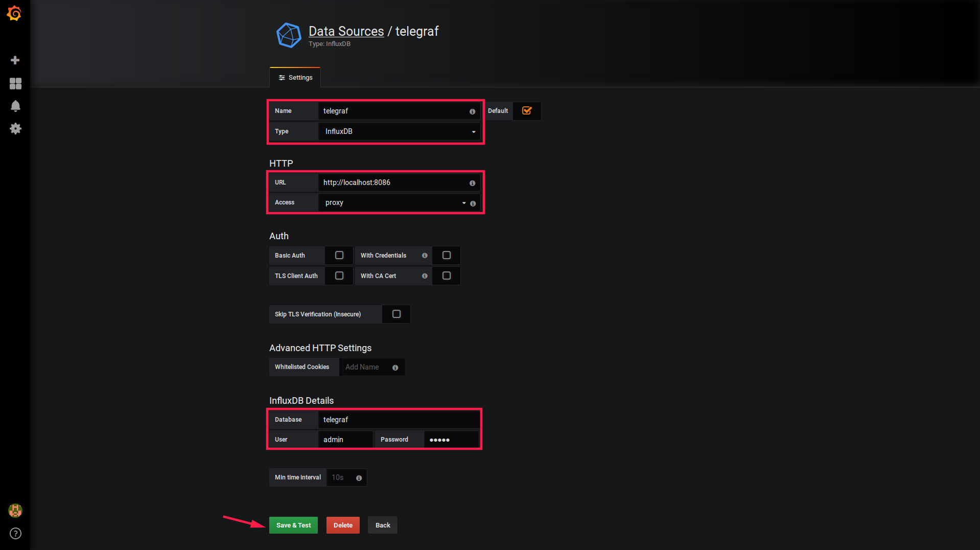980x550 pixels.
Task: Enable the With CA Cert checkbox
Action: (446, 276)
